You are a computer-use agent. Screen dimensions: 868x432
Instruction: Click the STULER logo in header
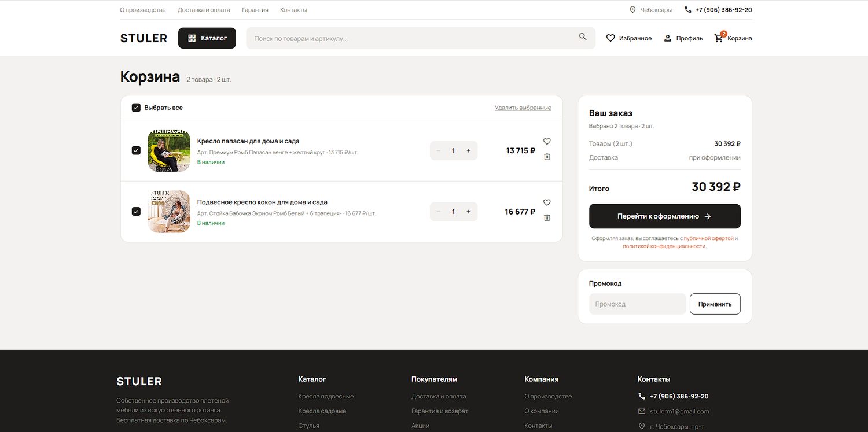click(144, 38)
